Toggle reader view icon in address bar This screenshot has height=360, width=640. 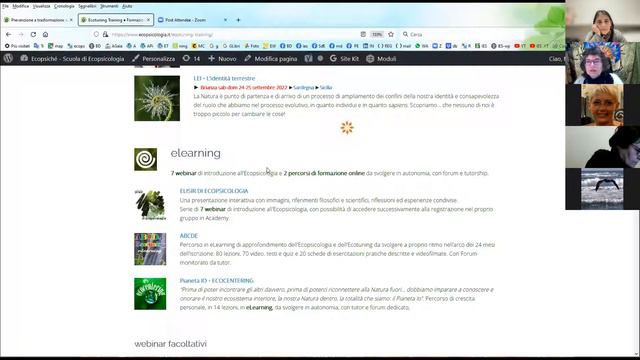[363, 34]
